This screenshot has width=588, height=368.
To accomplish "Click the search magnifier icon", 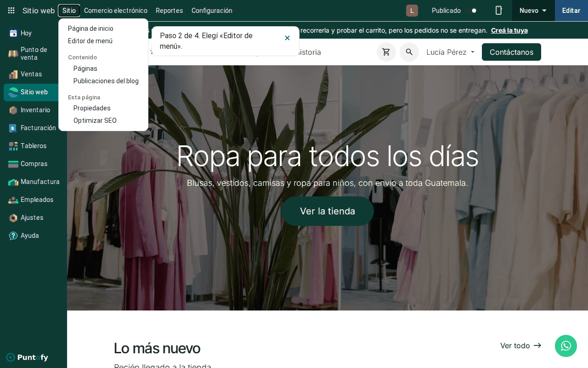I will tap(409, 52).
